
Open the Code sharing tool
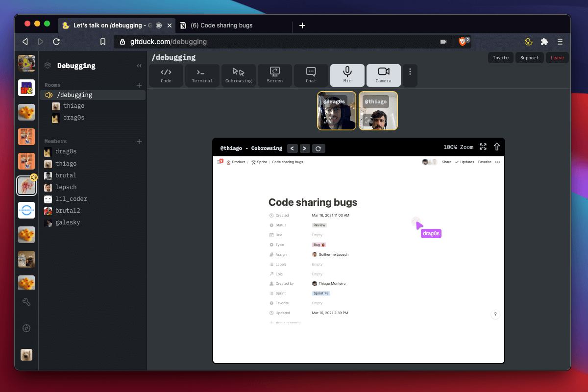pyautogui.click(x=166, y=75)
